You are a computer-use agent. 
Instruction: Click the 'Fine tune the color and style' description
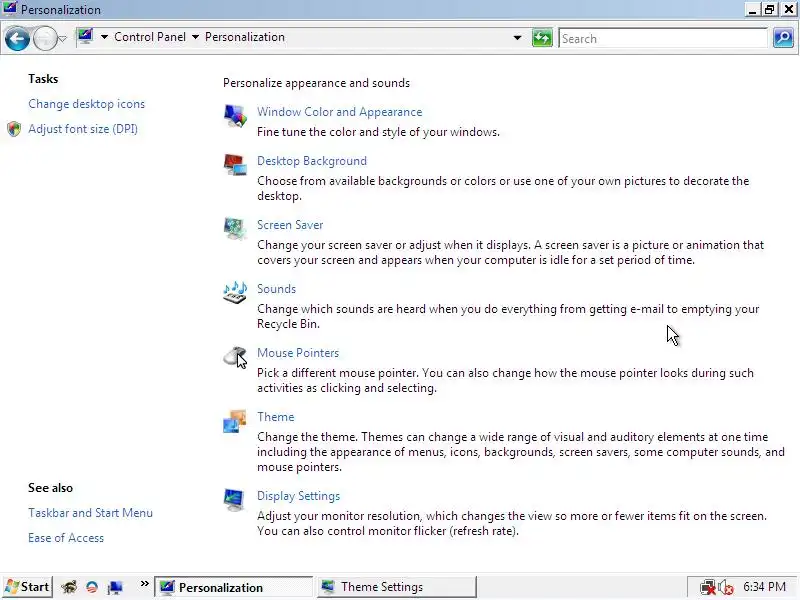(x=379, y=132)
